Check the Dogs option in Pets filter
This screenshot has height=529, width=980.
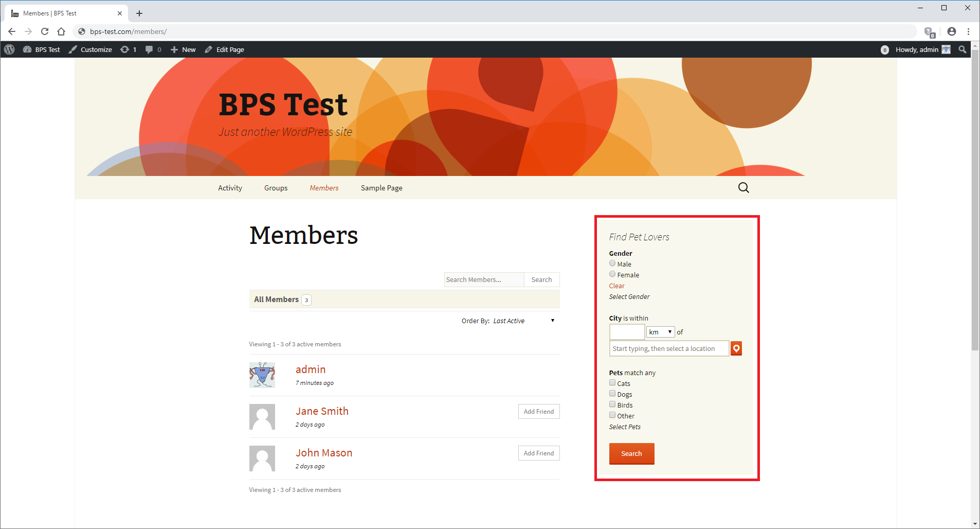point(612,393)
